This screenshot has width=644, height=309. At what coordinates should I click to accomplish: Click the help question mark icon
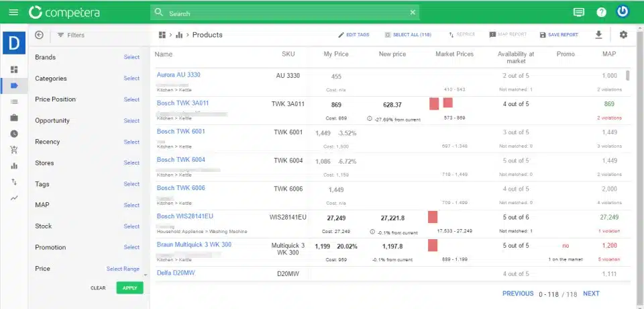[x=601, y=12]
